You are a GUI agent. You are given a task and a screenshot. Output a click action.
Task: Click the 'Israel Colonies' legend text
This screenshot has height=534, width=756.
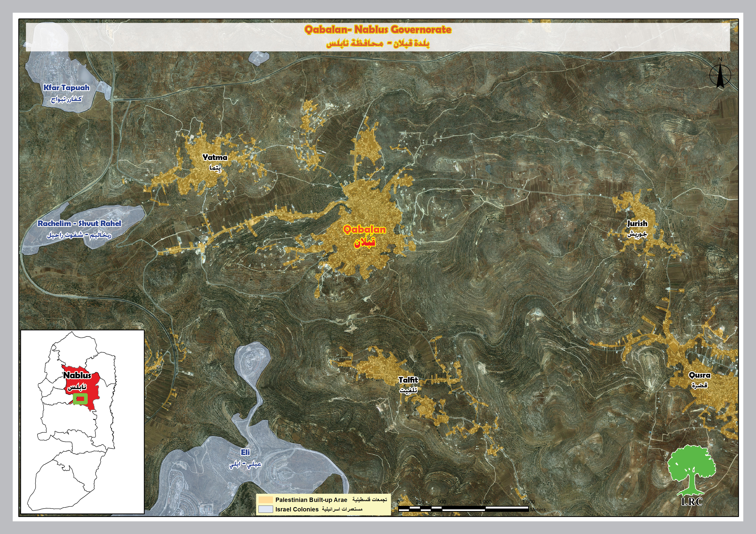point(297,509)
